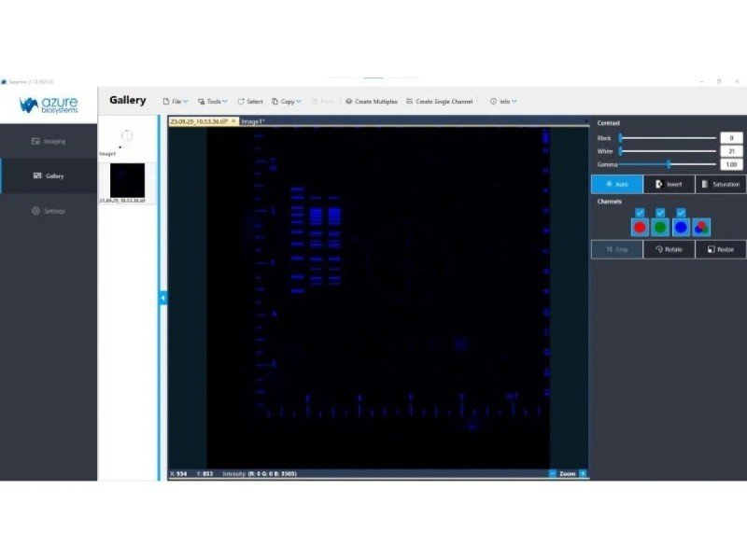The height and width of the screenshot is (560, 747).
Task: Click the Copy button
Action: (285, 102)
